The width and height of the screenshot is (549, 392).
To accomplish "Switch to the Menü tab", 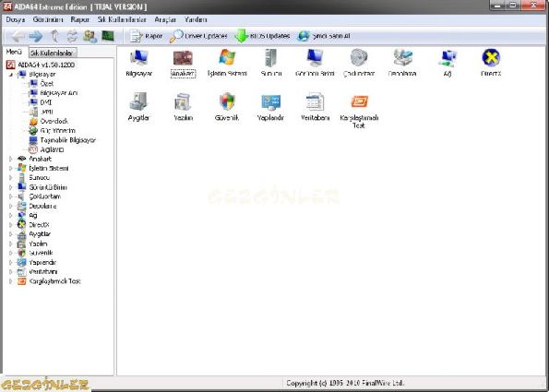I will pyautogui.click(x=14, y=53).
